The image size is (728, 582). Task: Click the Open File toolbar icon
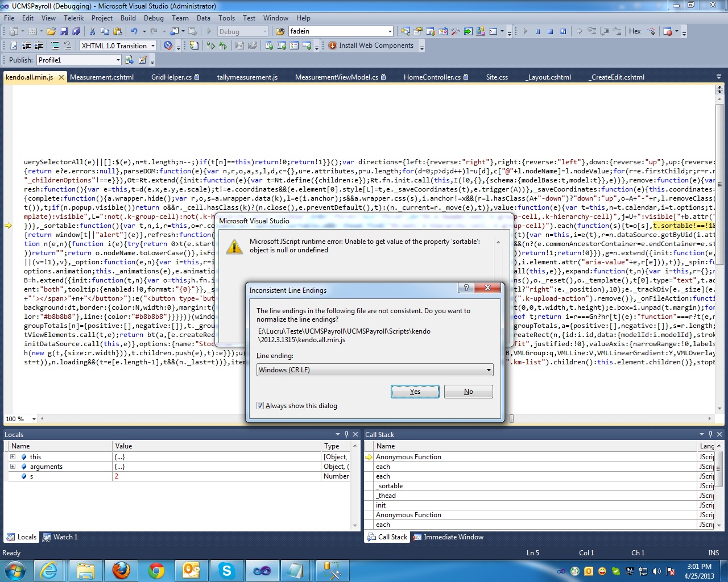coord(51,32)
